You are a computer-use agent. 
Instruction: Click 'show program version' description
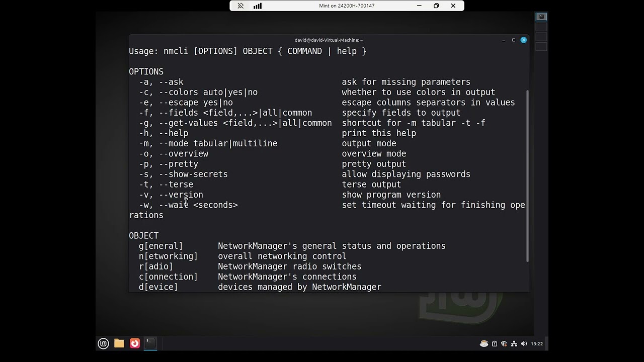[x=391, y=195]
